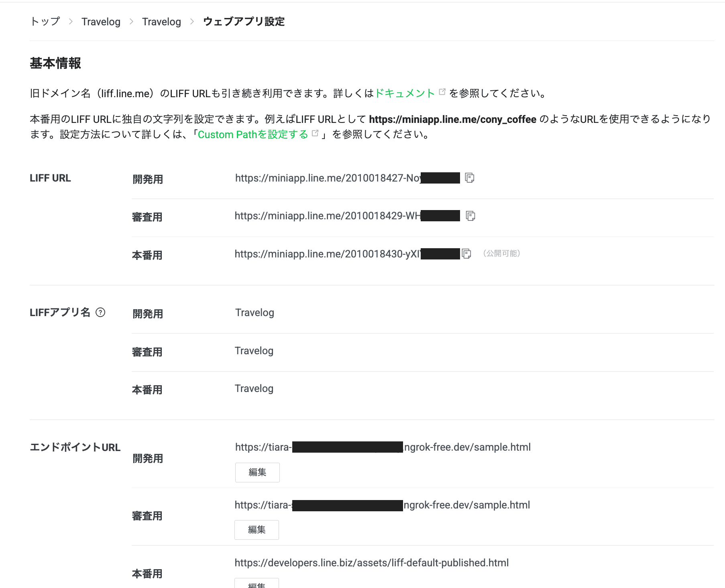Image resolution: width=725 pixels, height=588 pixels.
Task: Click 開発用 ngrok endpoint URL text
Action: pyautogui.click(x=383, y=447)
